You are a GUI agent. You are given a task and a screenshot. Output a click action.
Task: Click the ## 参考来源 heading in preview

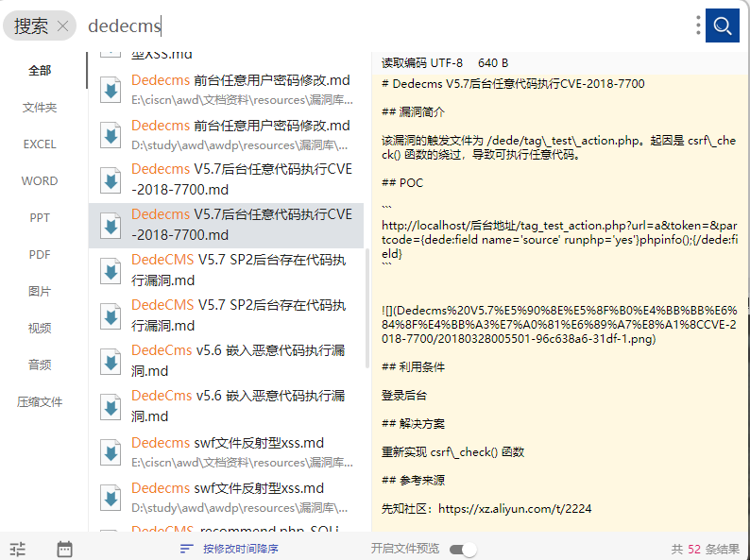[414, 481]
